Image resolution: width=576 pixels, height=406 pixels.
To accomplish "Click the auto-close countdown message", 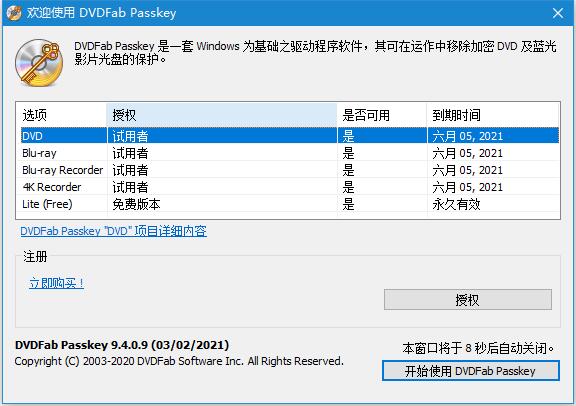I will point(478,348).
